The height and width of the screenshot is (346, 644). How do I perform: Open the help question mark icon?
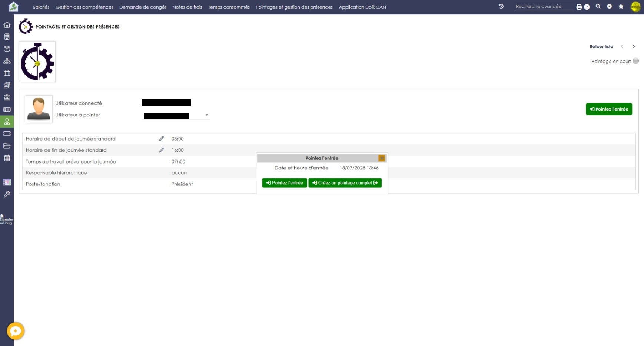point(587,7)
